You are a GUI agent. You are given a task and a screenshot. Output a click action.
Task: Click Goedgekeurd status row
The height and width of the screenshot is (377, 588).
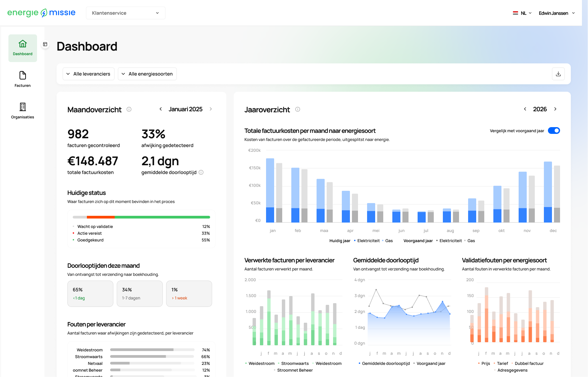click(141, 240)
